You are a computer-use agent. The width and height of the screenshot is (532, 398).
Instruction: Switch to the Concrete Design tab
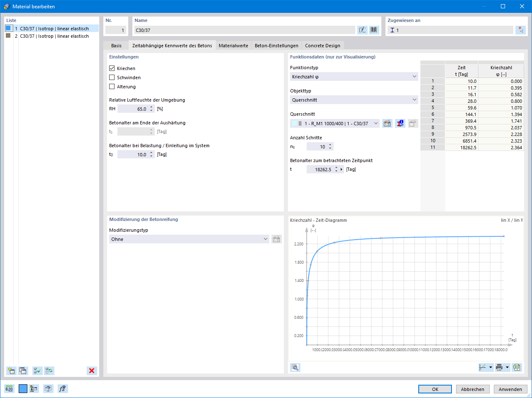point(322,46)
